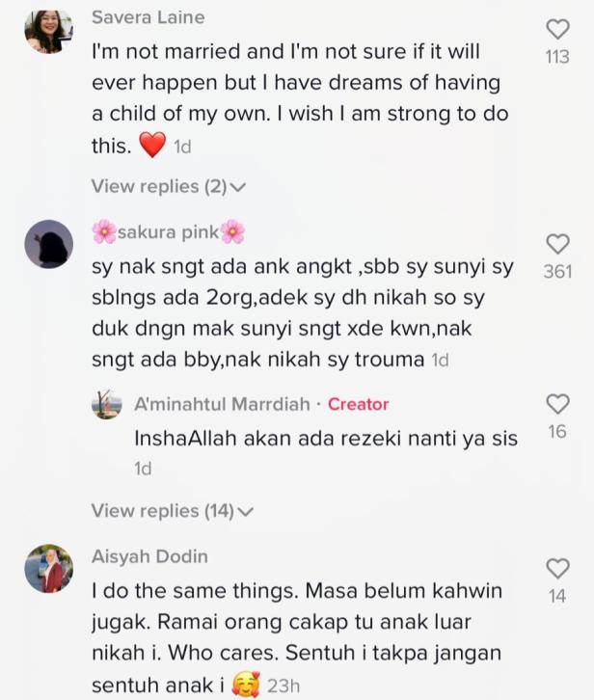The width and height of the screenshot is (594, 700).
Task: Expand View replies (14) thread
Action: click(x=173, y=511)
